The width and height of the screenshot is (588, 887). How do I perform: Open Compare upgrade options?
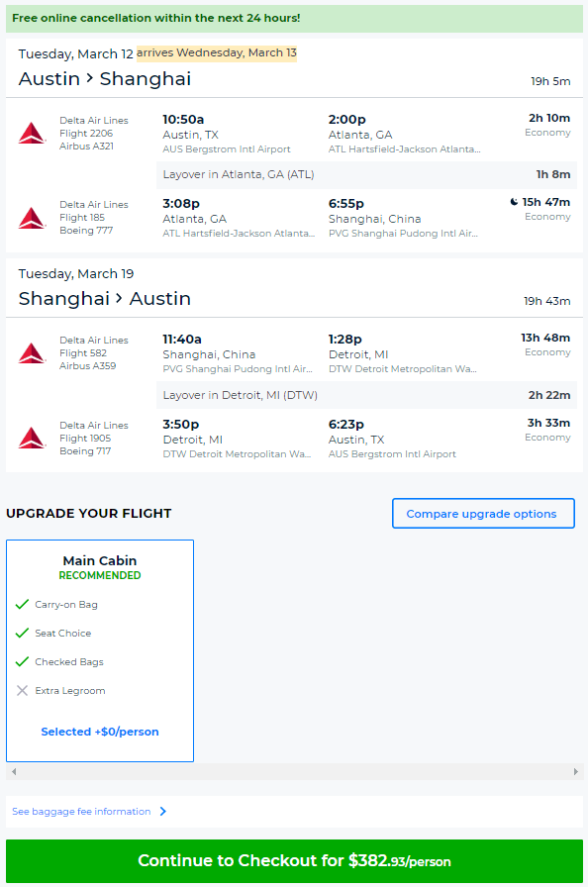[x=483, y=514]
